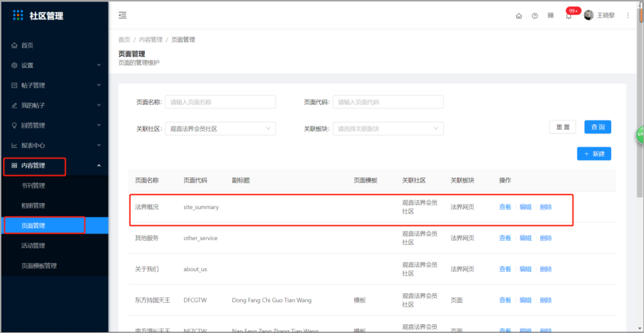Edit the 其他服务 page row
The height and width of the screenshot is (333, 644).
pos(525,238)
